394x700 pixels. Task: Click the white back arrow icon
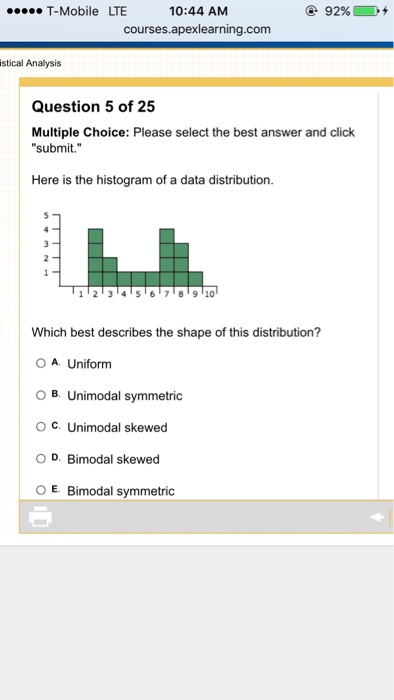(377, 517)
